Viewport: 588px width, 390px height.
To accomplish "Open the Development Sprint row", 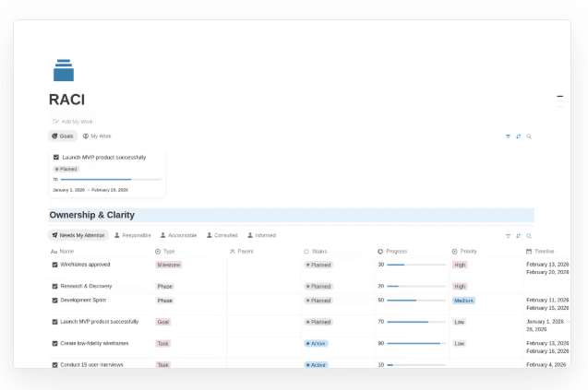I will pyautogui.click(x=83, y=300).
